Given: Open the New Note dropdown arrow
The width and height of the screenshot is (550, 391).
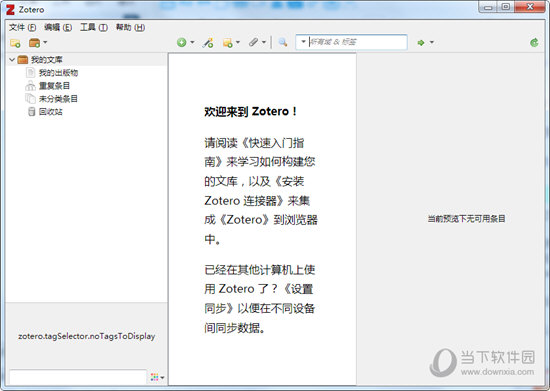Looking at the screenshot, I should tap(238, 42).
